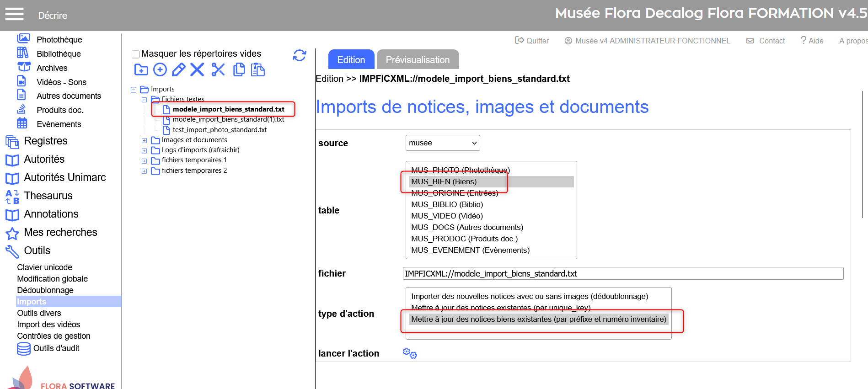868x389 pixels.
Task: Collapse the Imports root folder
Action: click(134, 90)
